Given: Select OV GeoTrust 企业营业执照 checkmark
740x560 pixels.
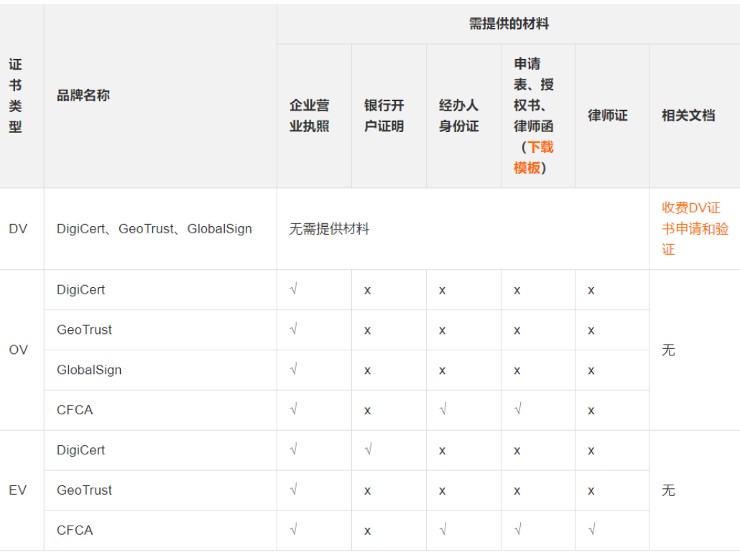Looking at the screenshot, I should point(294,329).
